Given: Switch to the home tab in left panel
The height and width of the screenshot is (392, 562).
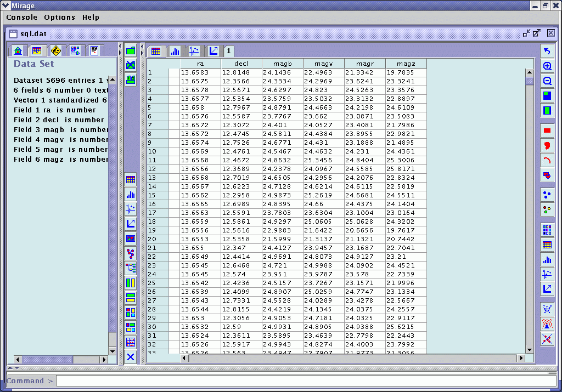Looking at the screenshot, I should click(x=18, y=51).
